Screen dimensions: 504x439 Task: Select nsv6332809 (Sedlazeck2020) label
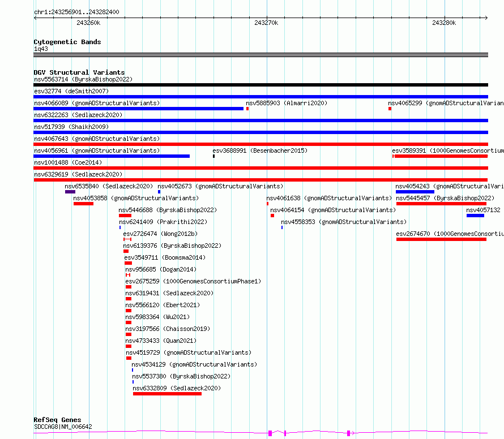point(177,388)
